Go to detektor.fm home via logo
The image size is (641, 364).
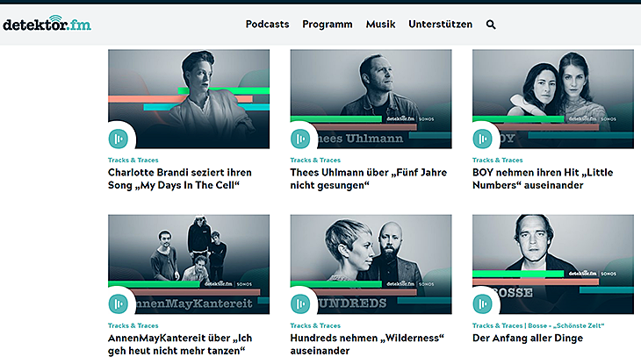[x=47, y=24]
